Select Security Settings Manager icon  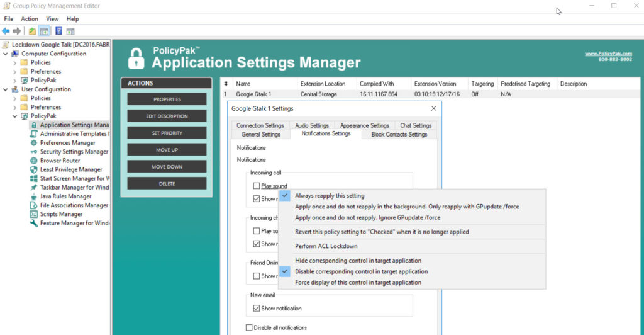34,152
